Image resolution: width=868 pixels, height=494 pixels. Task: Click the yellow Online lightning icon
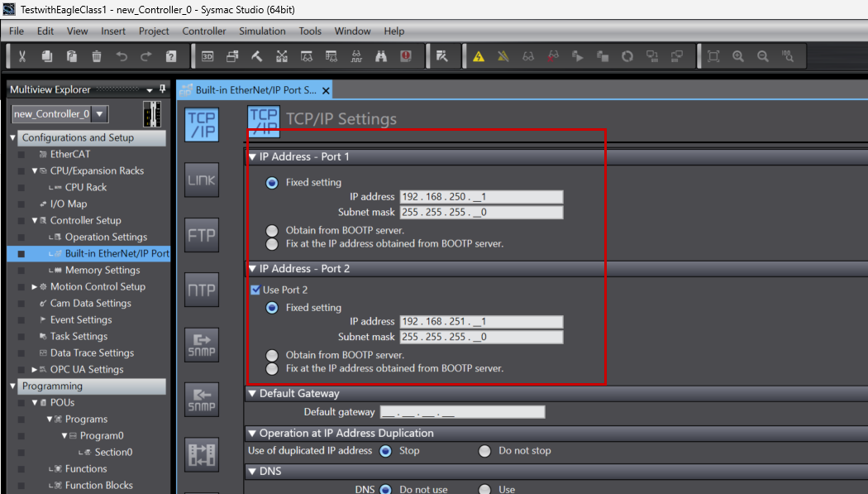[x=479, y=56]
